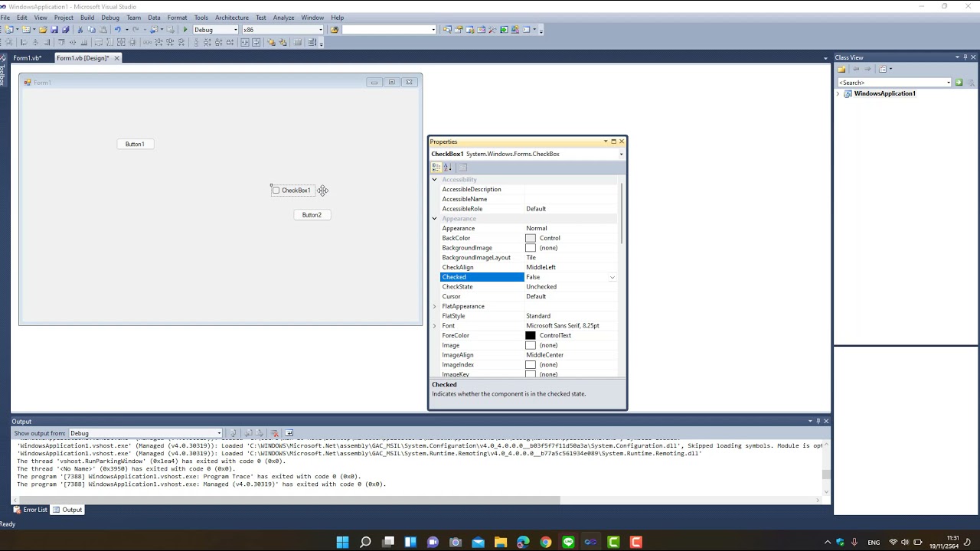The image size is (980, 551).
Task: Open the File menu
Action: tap(5, 18)
